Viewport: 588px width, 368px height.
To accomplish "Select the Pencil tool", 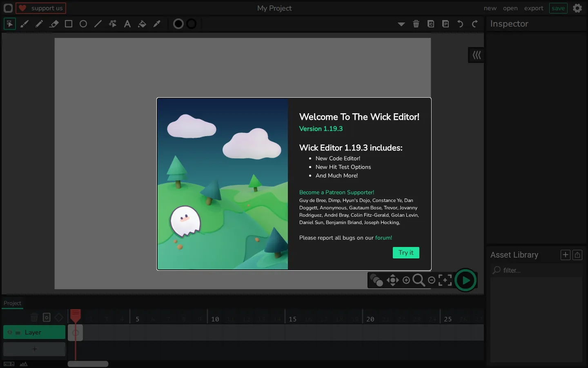I will (x=39, y=24).
